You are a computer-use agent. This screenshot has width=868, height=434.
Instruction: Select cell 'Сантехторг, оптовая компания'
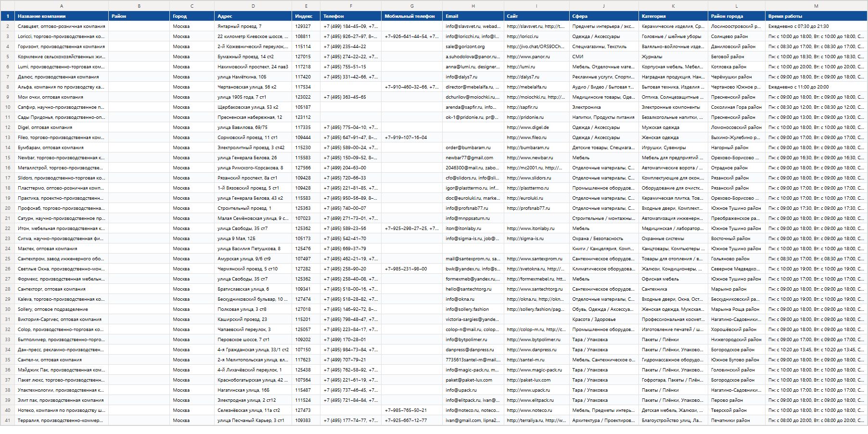pos(62,289)
